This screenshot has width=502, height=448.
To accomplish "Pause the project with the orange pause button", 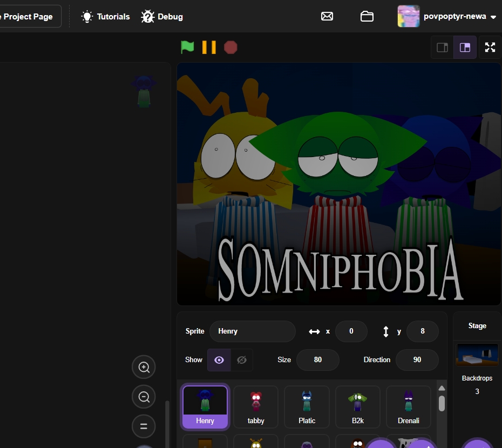I will point(209,47).
